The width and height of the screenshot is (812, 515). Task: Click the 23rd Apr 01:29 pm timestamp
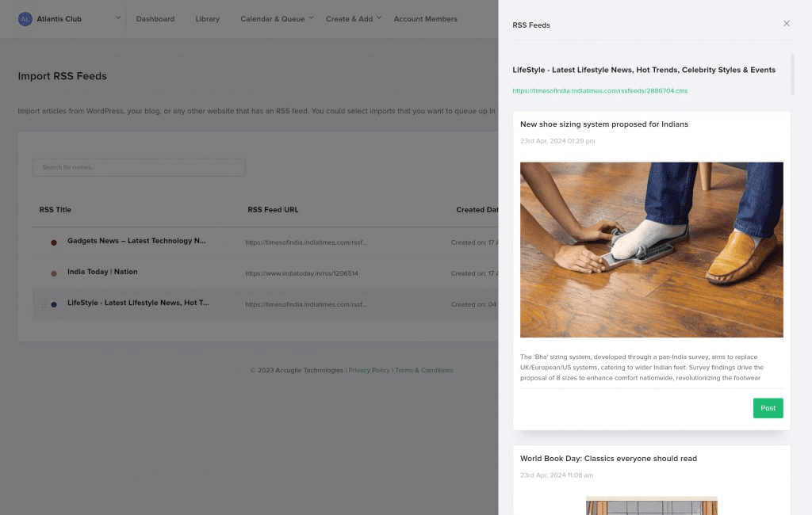(557, 141)
